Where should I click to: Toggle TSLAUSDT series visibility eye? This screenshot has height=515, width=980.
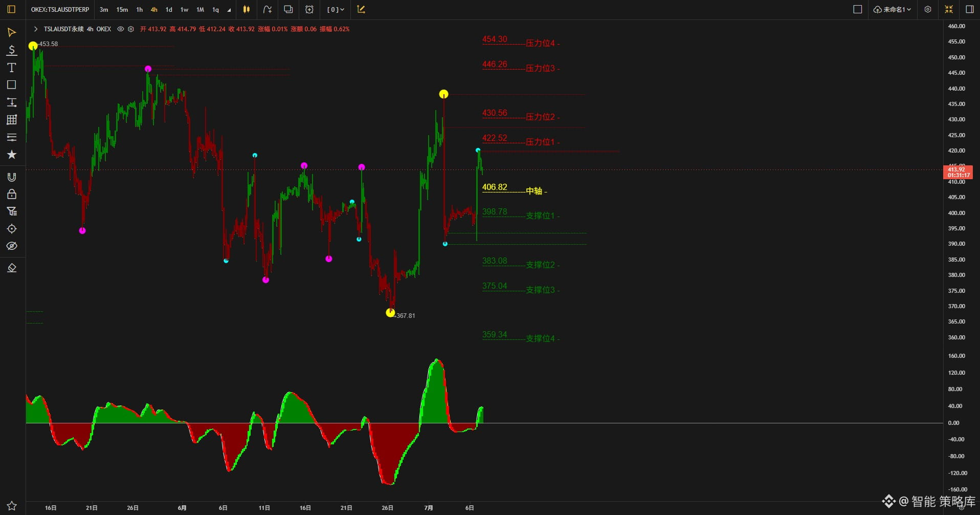click(x=121, y=29)
